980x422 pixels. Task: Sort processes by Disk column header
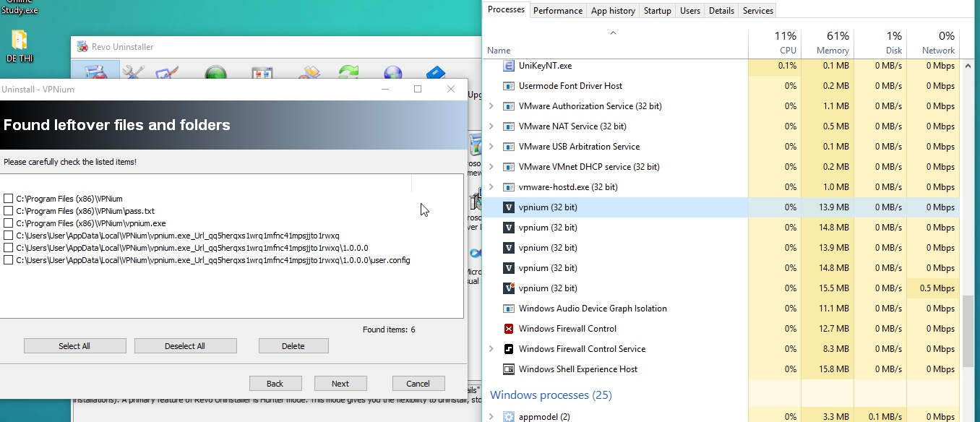880,43
